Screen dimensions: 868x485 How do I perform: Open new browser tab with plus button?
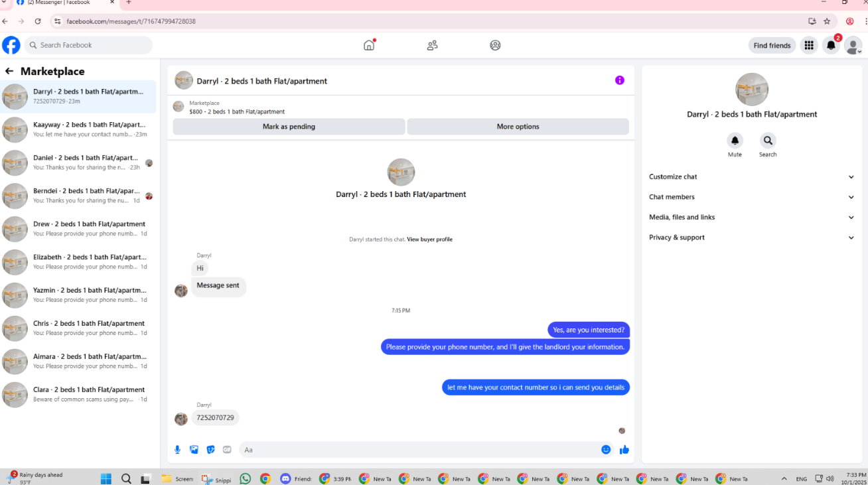click(x=129, y=3)
